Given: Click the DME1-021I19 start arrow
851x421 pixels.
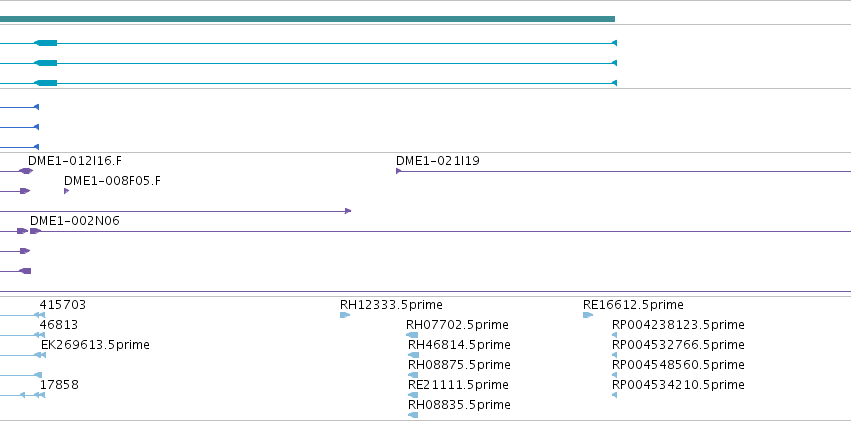Looking at the screenshot, I should pyautogui.click(x=398, y=171).
